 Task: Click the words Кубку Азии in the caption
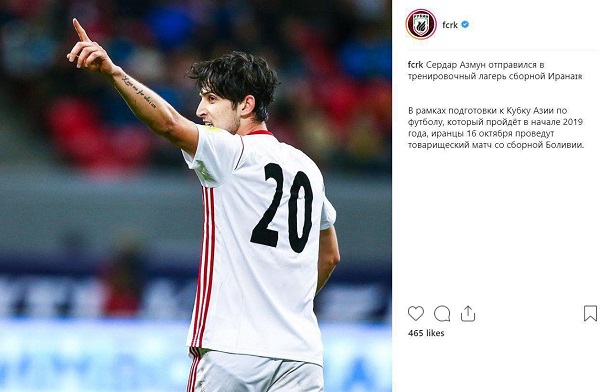531,111
